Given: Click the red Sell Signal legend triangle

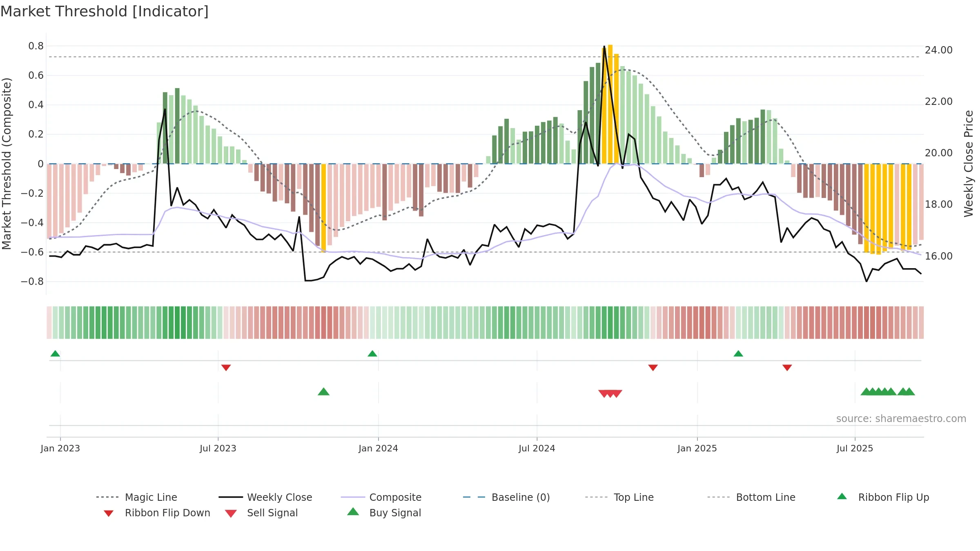Looking at the screenshot, I should [x=231, y=513].
